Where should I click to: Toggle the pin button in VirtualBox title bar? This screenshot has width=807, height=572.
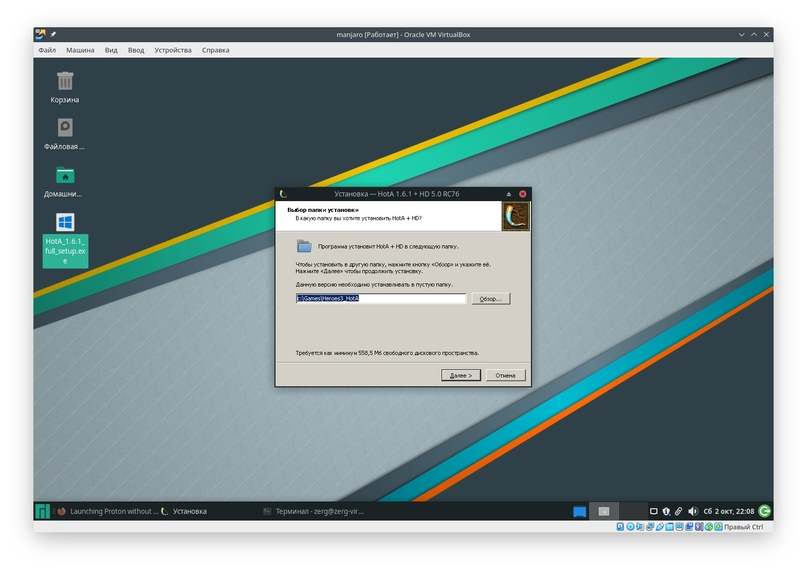(x=53, y=34)
